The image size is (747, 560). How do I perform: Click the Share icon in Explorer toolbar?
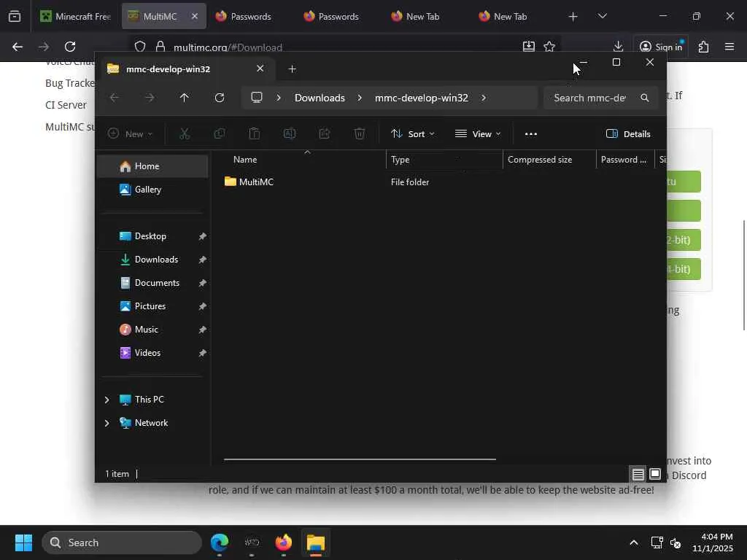(x=325, y=134)
